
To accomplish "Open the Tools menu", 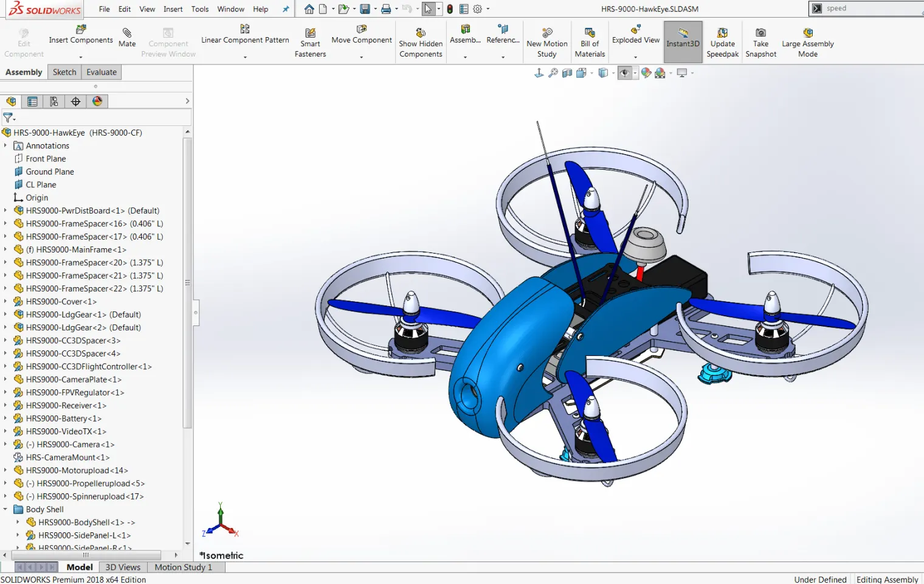I will 200,9.
